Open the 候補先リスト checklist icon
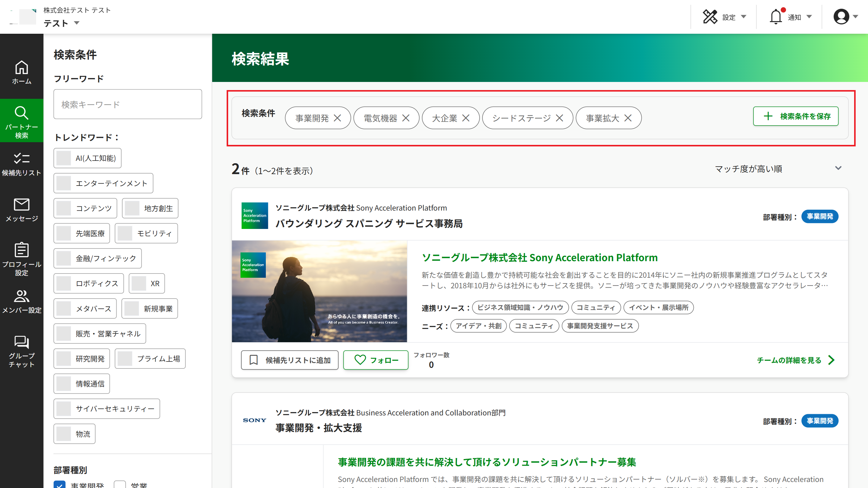This screenshot has height=488, width=868. (x=22, y=158)
